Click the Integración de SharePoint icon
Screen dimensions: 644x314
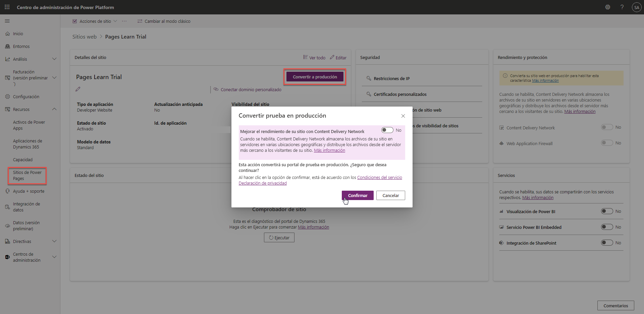501,243
